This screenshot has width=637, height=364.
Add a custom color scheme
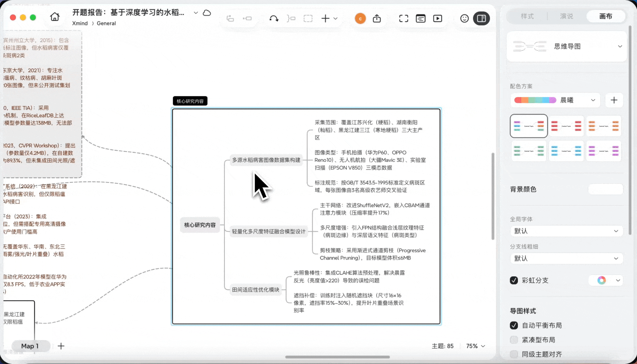[x=614, y=100]
